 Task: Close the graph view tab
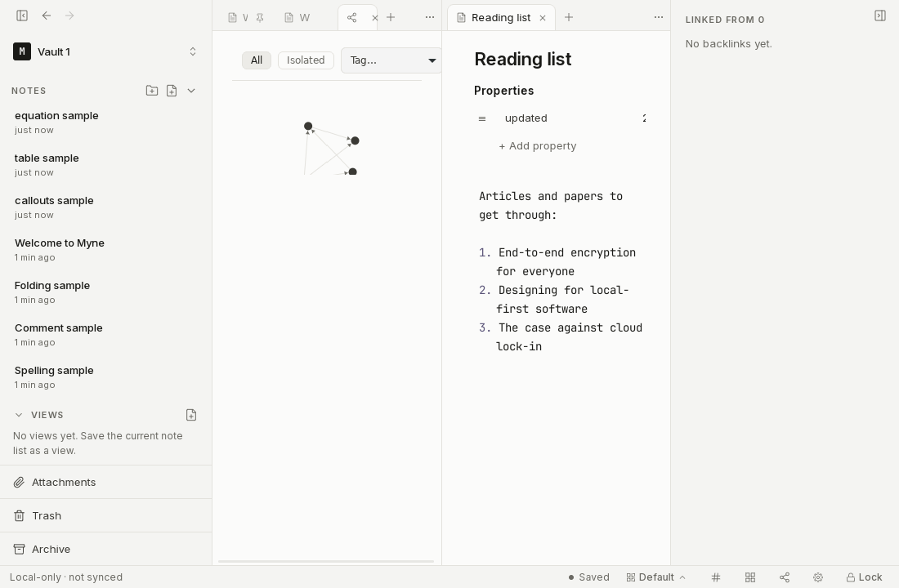click(x=375, y=18)
